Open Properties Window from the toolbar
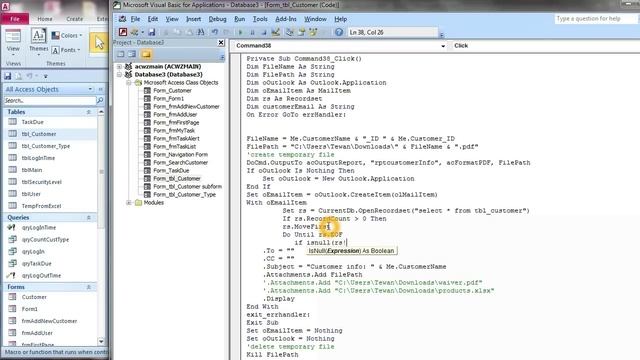Screen dimensions: 640x360 pyautogui.click(x=301, y=32)
